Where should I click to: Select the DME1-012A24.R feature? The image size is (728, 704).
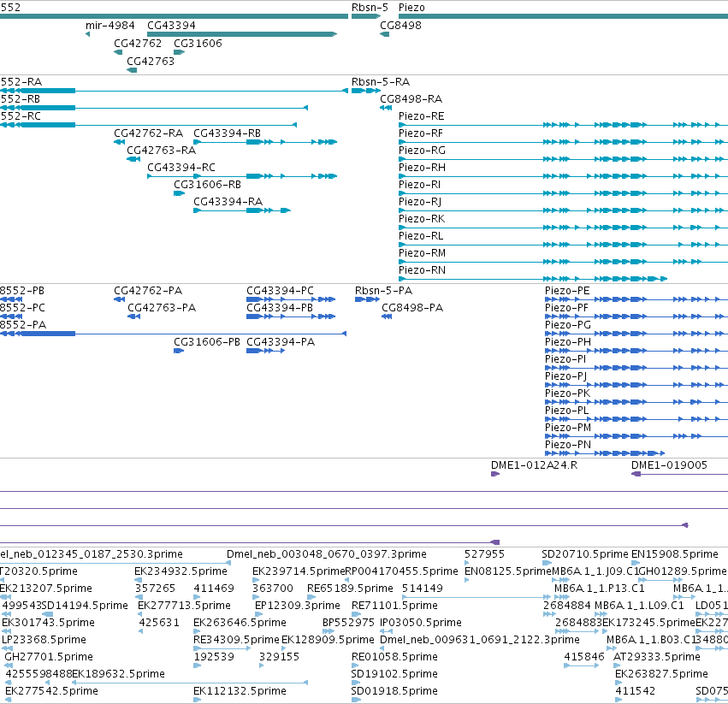tap(495, 474)
